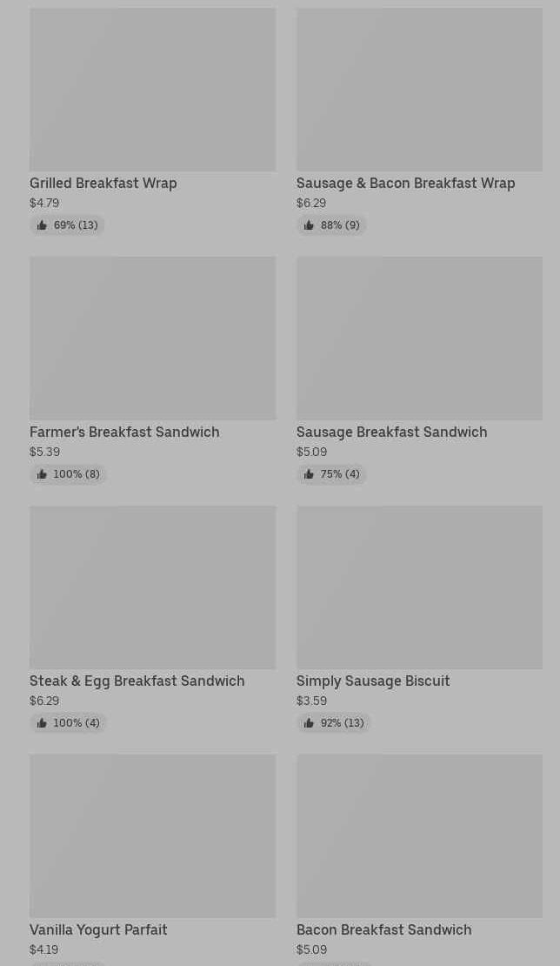The image size is (560, 966).
Task: Open the Simply Sausage Biscuit title link
Action: [373, 681]
